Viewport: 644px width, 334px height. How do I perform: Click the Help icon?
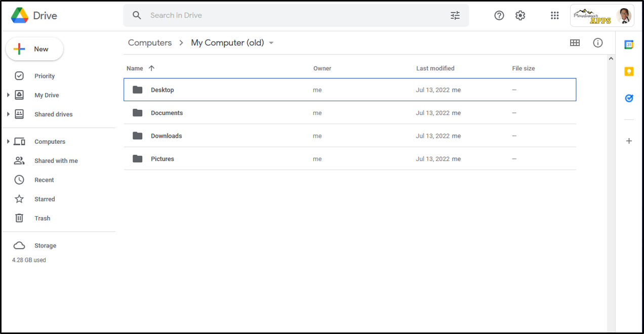pyautogui.click(x=499, y=15)
